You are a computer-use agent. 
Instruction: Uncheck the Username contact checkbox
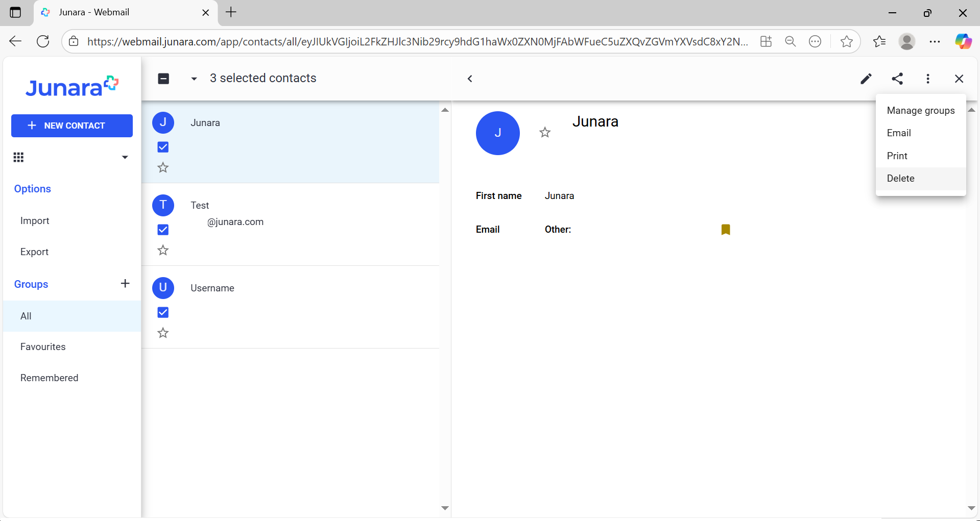point(163,312)
